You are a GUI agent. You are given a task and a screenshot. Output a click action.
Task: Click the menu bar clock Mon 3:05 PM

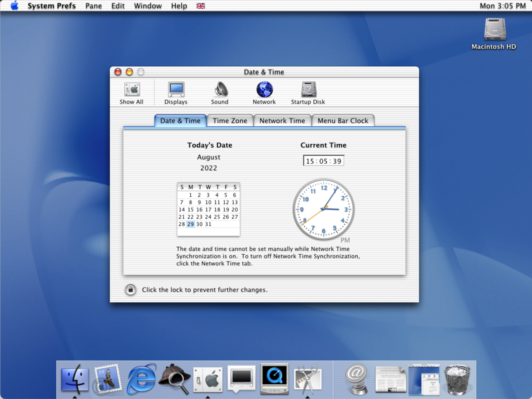point(503,6)
